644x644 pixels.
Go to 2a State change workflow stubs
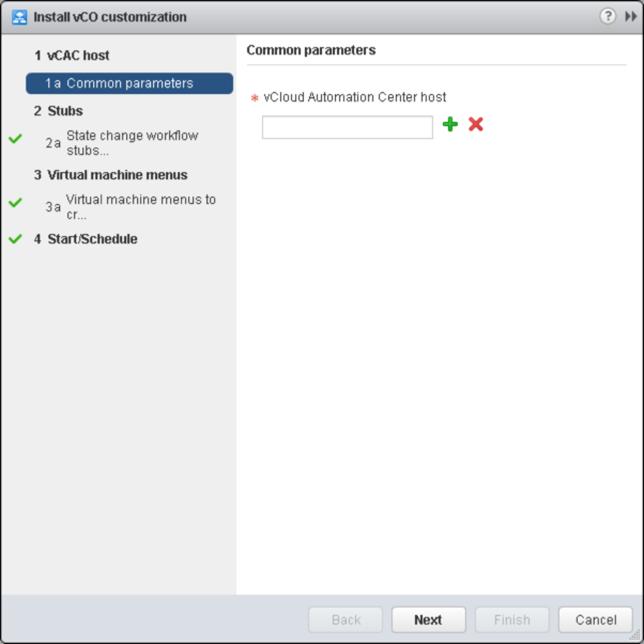tap(122, 143)
